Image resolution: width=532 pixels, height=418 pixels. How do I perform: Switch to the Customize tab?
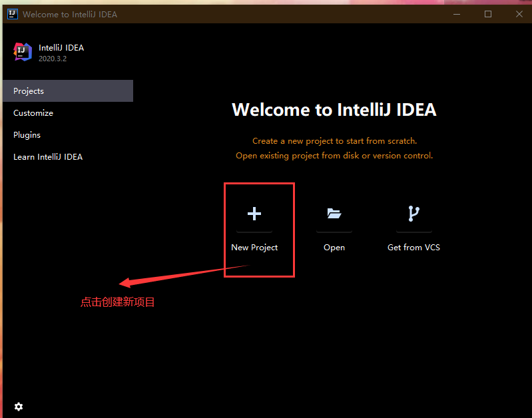pyautogui.click(x=68, y=113)
